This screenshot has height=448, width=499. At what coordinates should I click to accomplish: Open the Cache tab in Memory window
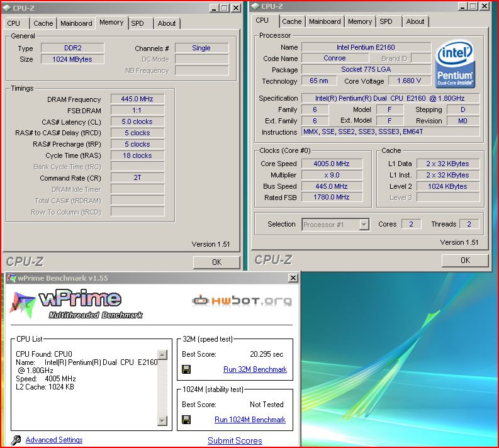(x=43, y=23)
